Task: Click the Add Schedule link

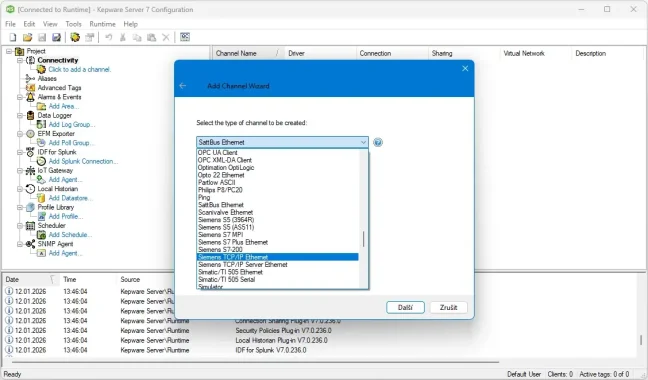Action: pos(70,235)
